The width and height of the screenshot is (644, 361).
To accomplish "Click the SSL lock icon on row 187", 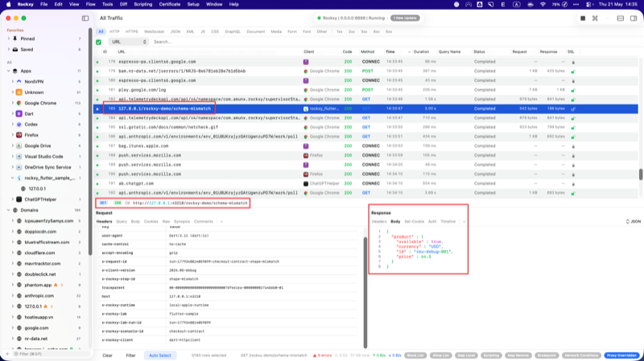I will coord(573,146).
